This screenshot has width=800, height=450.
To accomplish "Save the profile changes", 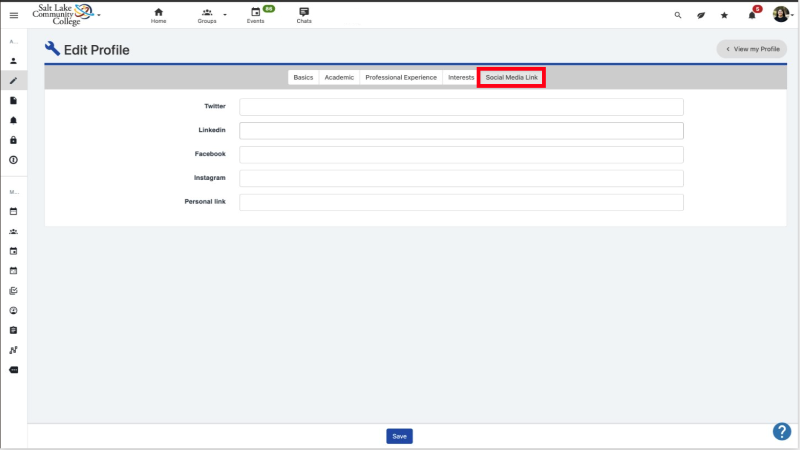I will (399, 436).
